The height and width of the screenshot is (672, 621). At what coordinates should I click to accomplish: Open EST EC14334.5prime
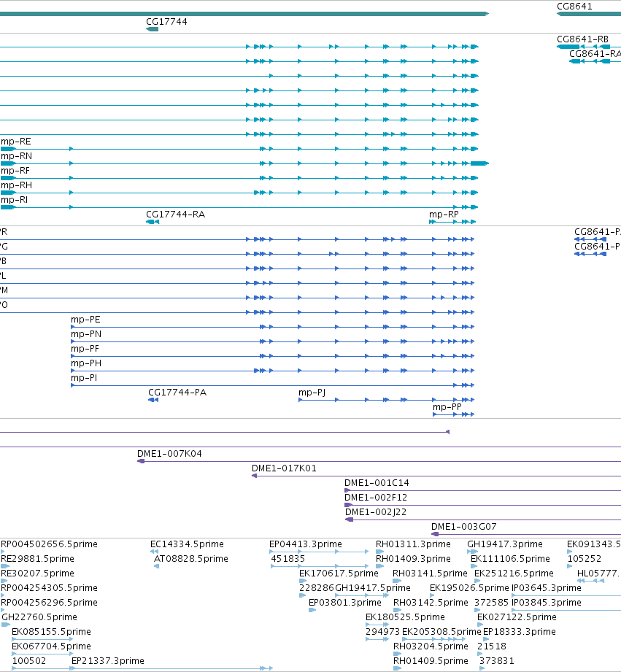click(187, 544)
